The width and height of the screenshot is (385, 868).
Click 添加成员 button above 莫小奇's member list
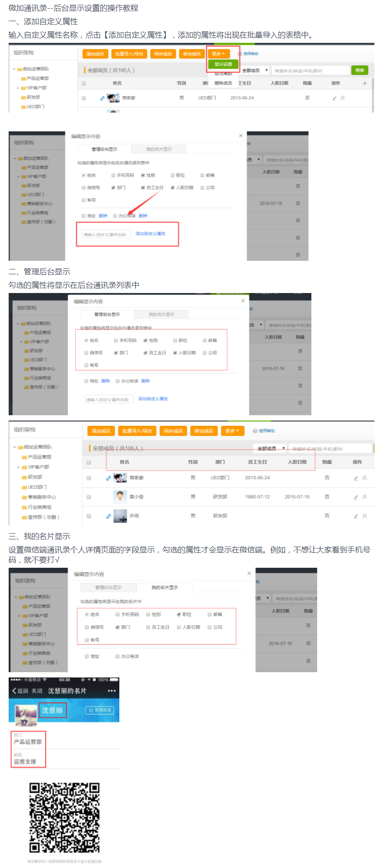click(101, 431)
